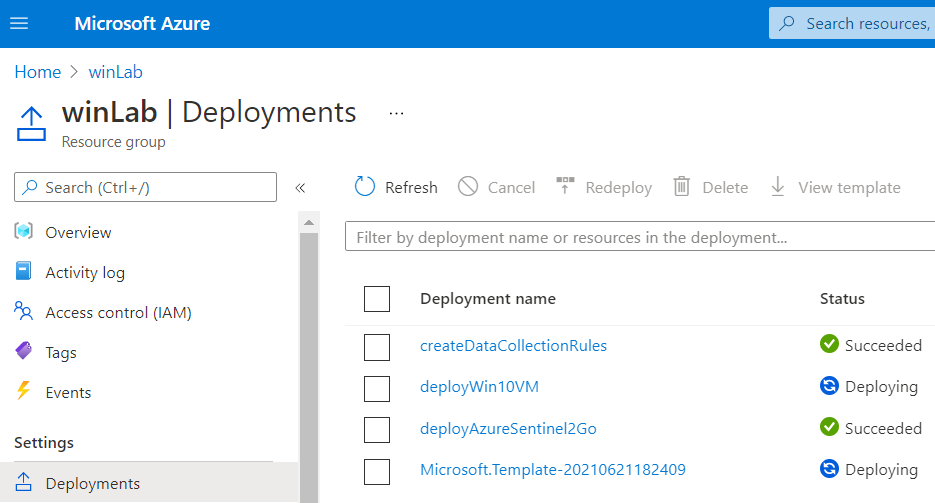Click the Cancel circle-slash icon
Screen dimensions: 935x503
click(468, 187)
